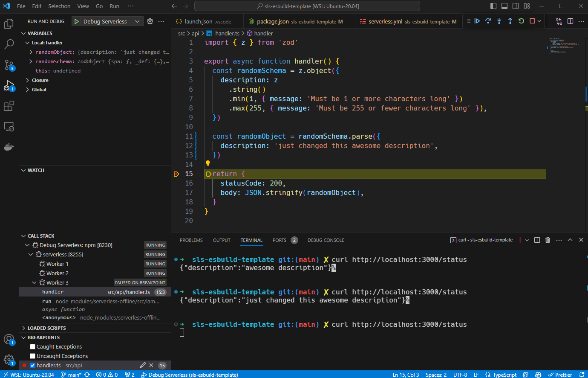
Task: Step out in debug toolbar
Action: (x=510, y=21)
